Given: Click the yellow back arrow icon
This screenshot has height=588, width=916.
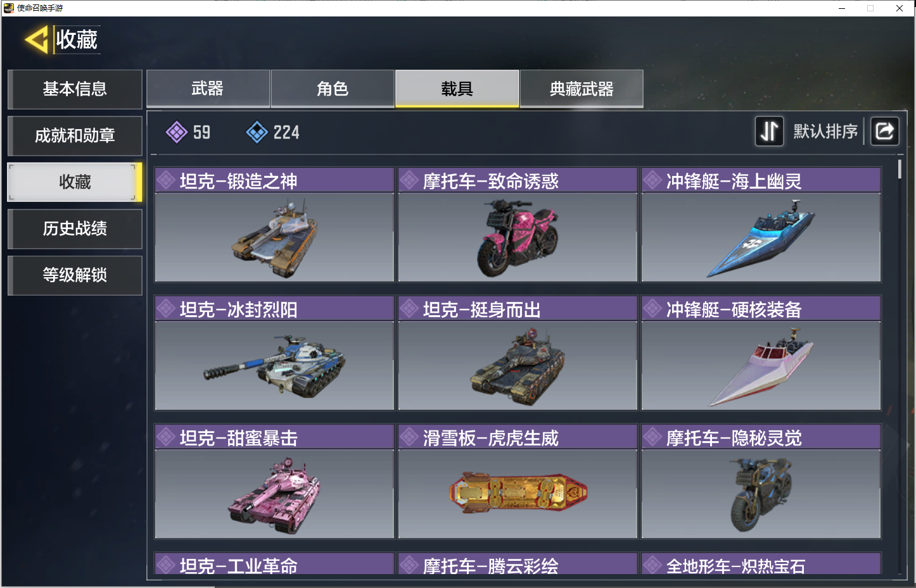Looking at the screenshot, I should point(37,40).
